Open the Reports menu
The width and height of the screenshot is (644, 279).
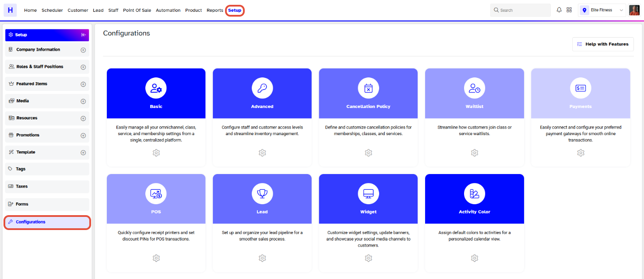215,10
